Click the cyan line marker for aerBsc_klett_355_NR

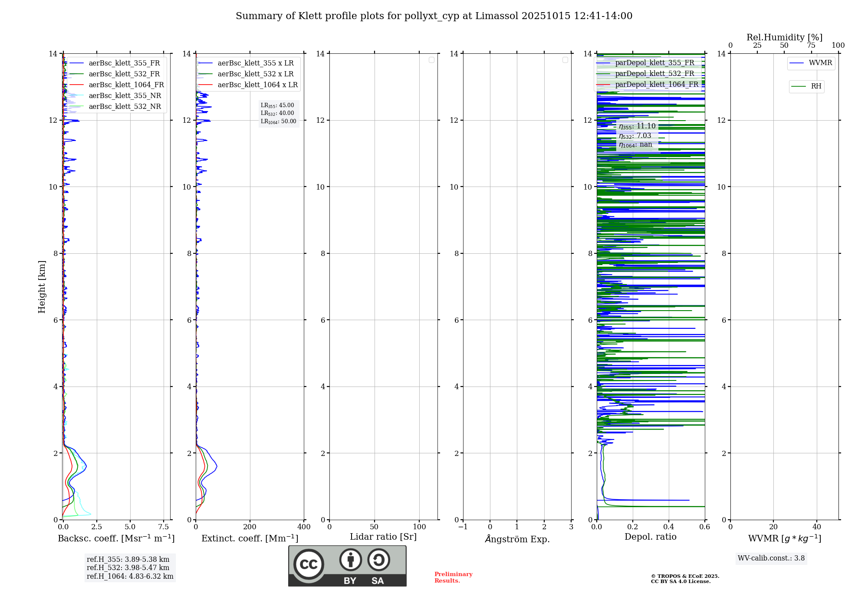(76, 95)
